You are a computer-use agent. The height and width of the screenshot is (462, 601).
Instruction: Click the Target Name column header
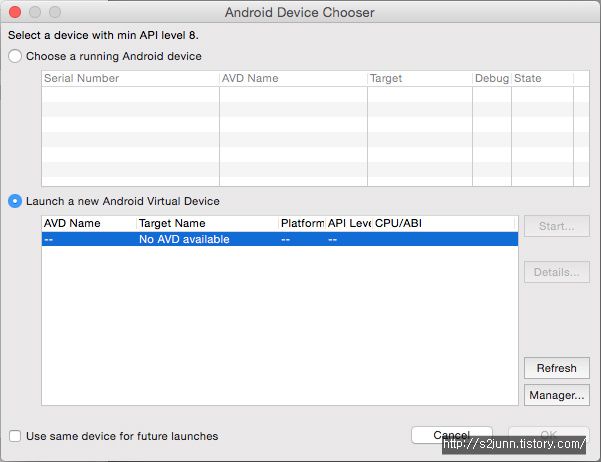[207, 223]
